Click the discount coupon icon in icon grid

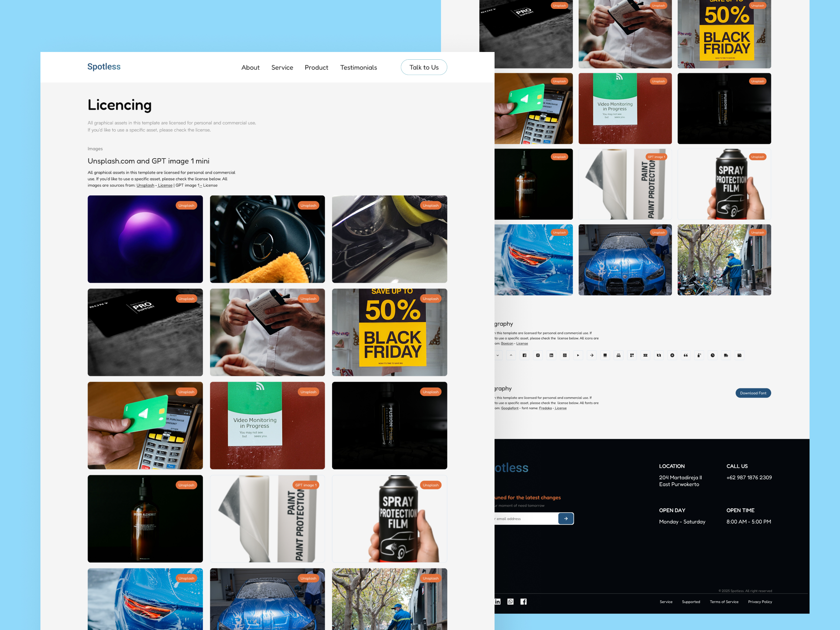tap(645, 355)
